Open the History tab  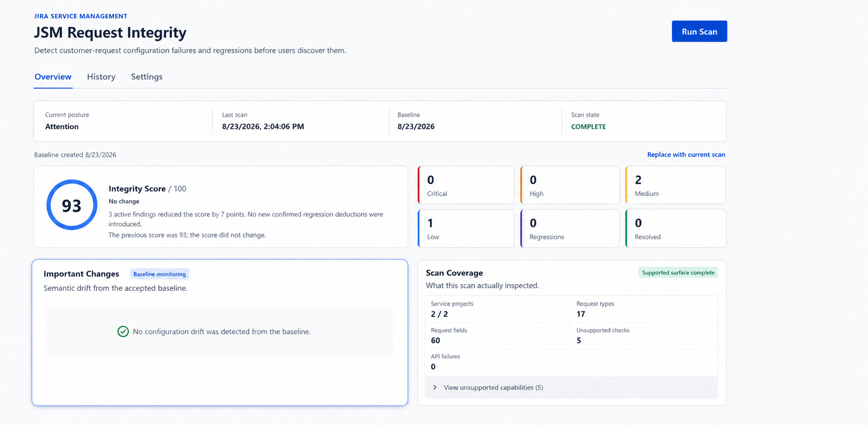point(101,77)
